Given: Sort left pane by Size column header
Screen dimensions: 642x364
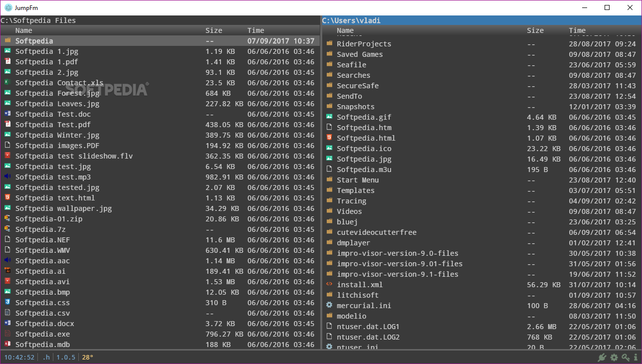Looking at the screenshot, I should 214,30.
